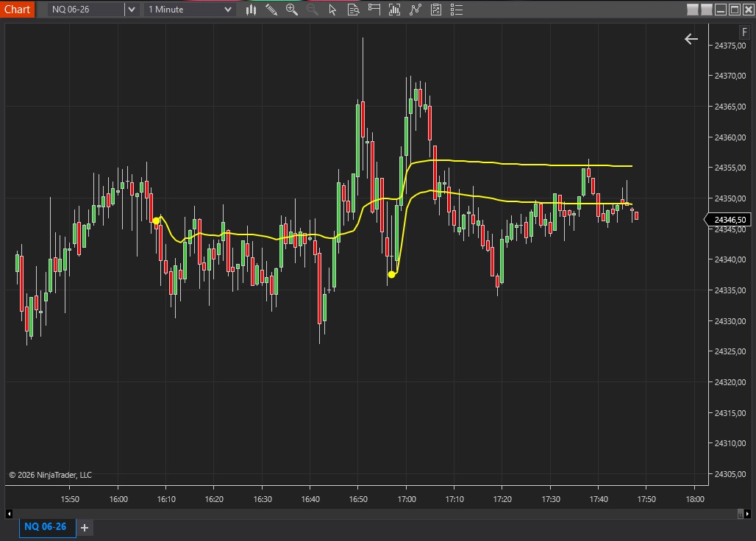Click the horizontal scrollbar left arrow
The image size is (756, 541).
pyautogui.click(x=10, y=513)
